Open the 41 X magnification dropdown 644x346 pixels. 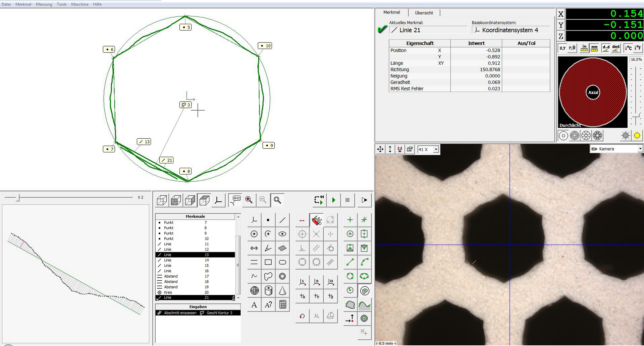point(436,149)
